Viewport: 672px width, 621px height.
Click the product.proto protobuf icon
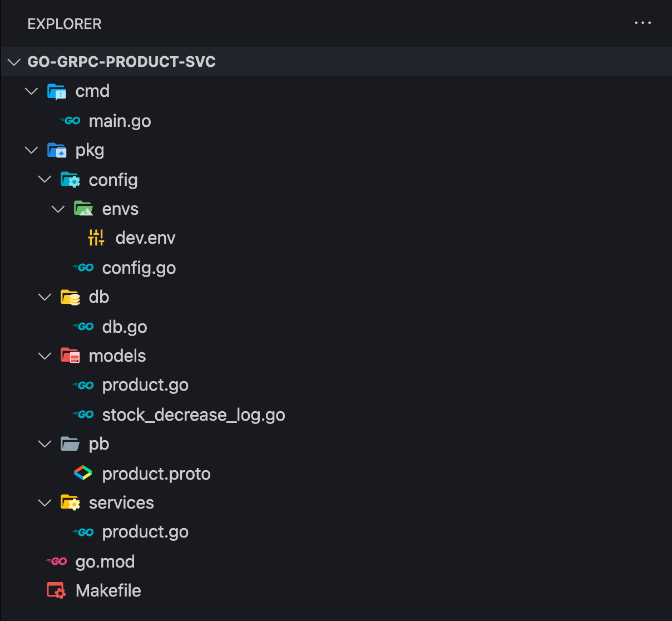[83, 473]
